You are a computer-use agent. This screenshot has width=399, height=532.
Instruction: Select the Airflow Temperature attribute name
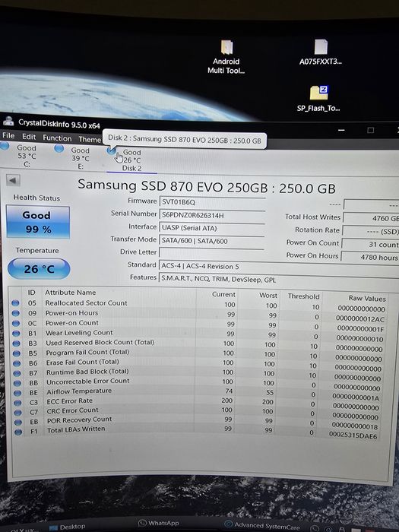click(x=79, y=391)
